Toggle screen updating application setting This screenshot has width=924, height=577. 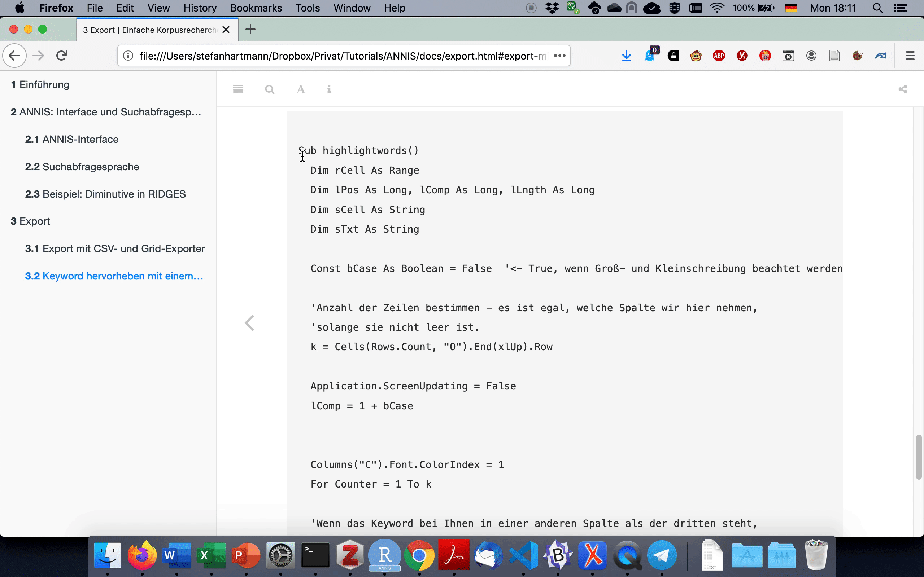(413, 386)
